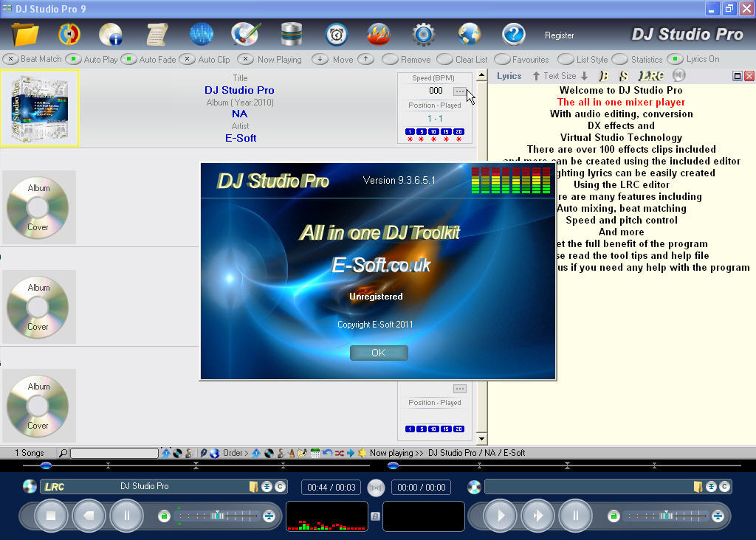Viewport: 756px width, 540px height.
Task: Toggle the Statistics option
Action: coord(620,59)
